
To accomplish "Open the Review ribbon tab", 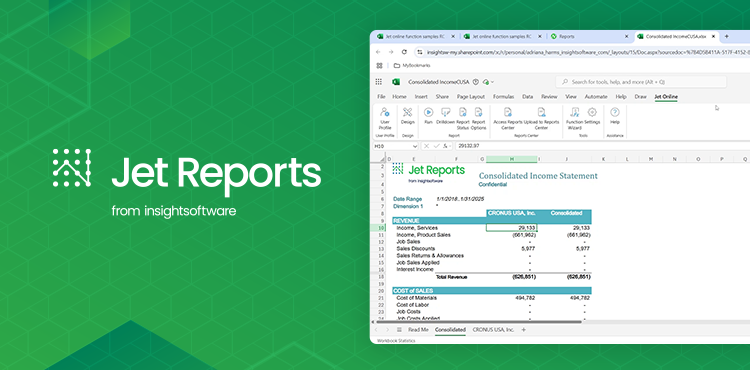I will click(549, 97).
